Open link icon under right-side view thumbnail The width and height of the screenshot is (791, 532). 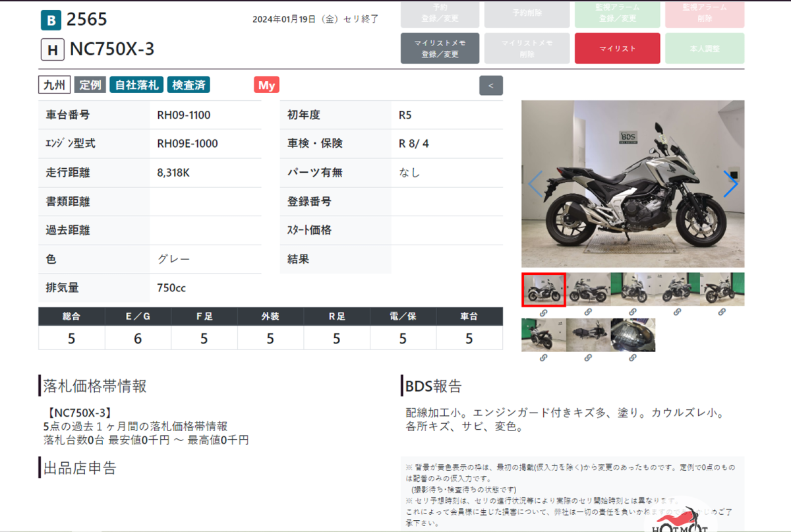pyautogui.click(x=588, y=312)
